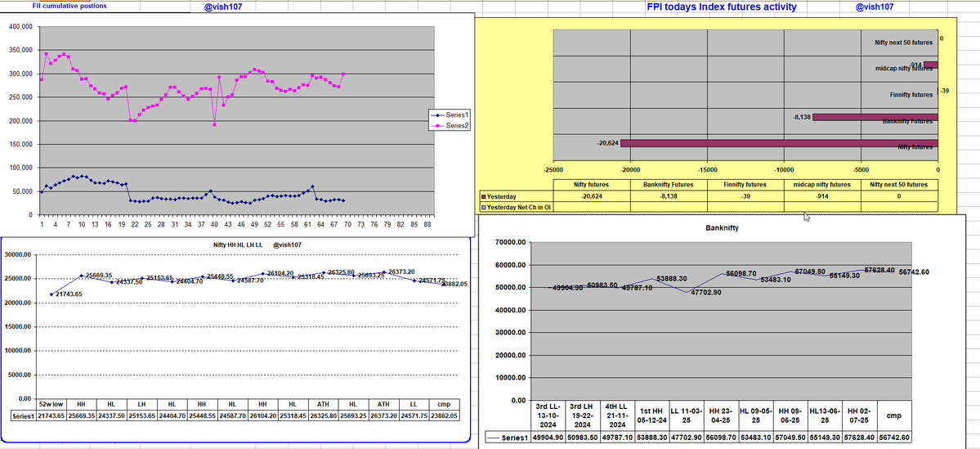Image resolution: width=980 pixels, height=449 pixels.
Task: Select Series2 legend entry in FII chart
Action: (449, 126)
